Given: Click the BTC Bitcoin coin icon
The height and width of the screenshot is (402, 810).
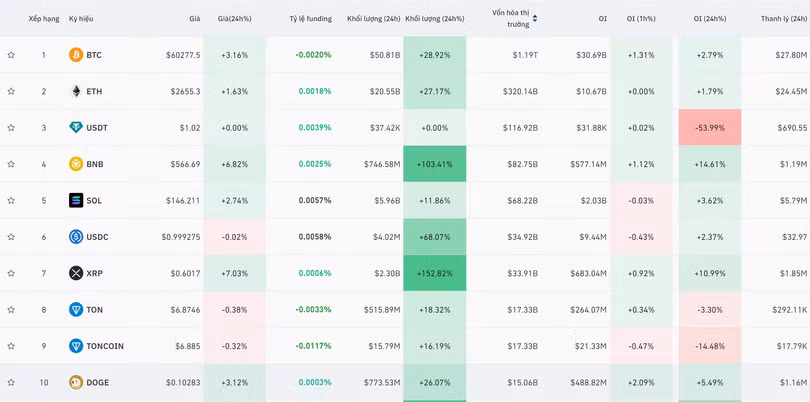Looking at the screenshot, I should tap(76, 55).
